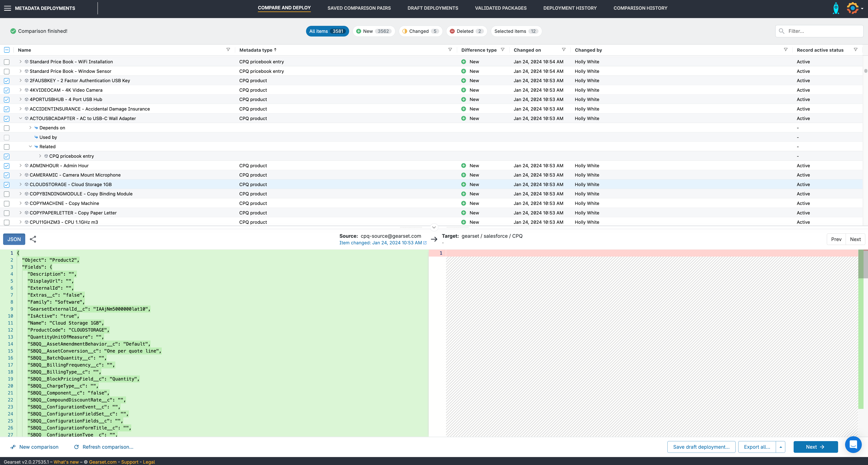Open the Gearset account gear menu
Screen dimensions: 868x465
coord(853,8)
